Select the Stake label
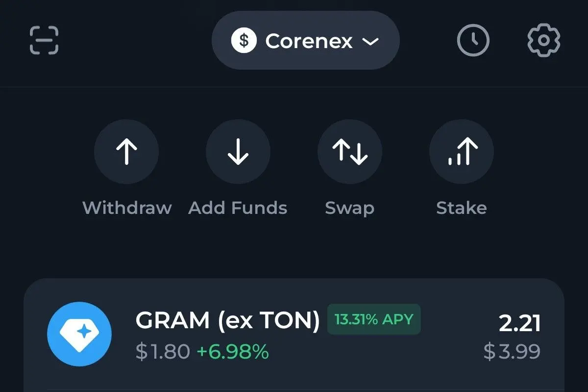588x392 pixels. (x=462, y=208)
